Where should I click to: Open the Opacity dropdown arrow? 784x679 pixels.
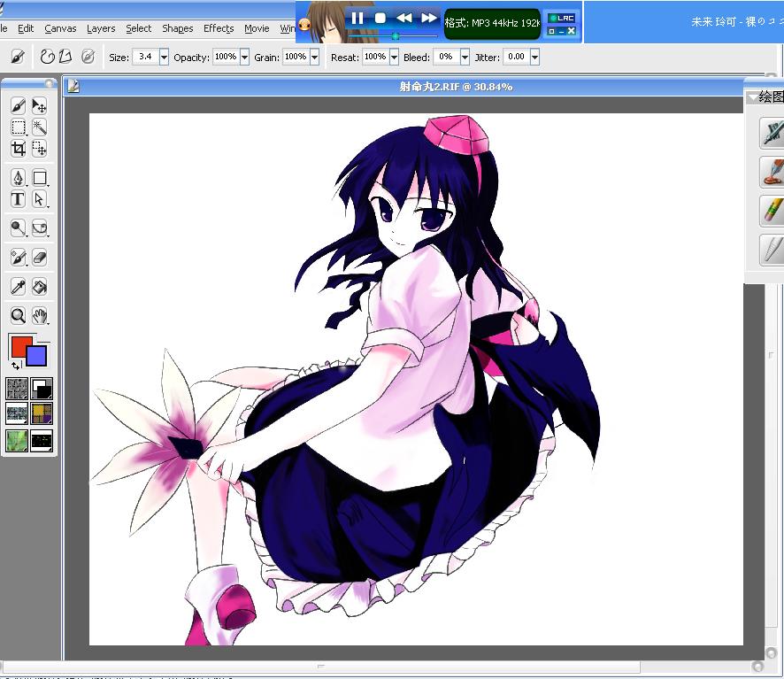tap(244, 57)
